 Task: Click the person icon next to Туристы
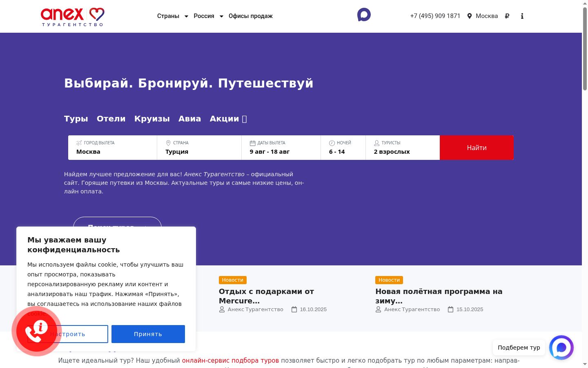pyautogui.click(x=377, y=143)
